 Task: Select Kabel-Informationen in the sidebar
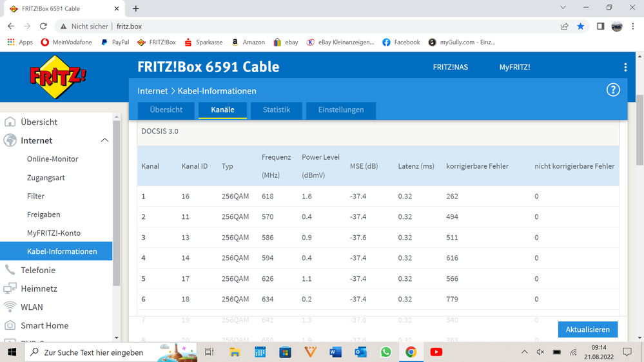coord(56,251)
